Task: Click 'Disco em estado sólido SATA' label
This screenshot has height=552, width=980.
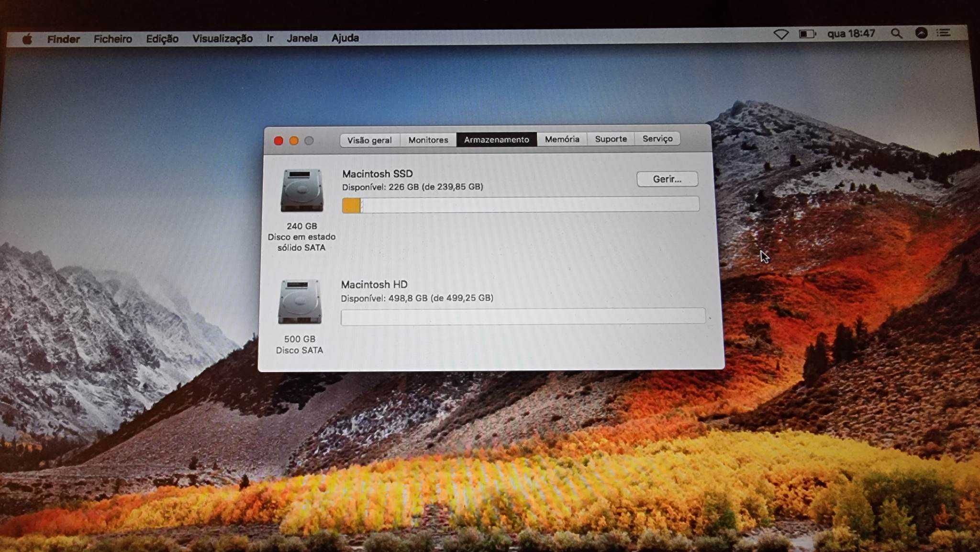Action: pyautogui.click(x=301, y=242)
